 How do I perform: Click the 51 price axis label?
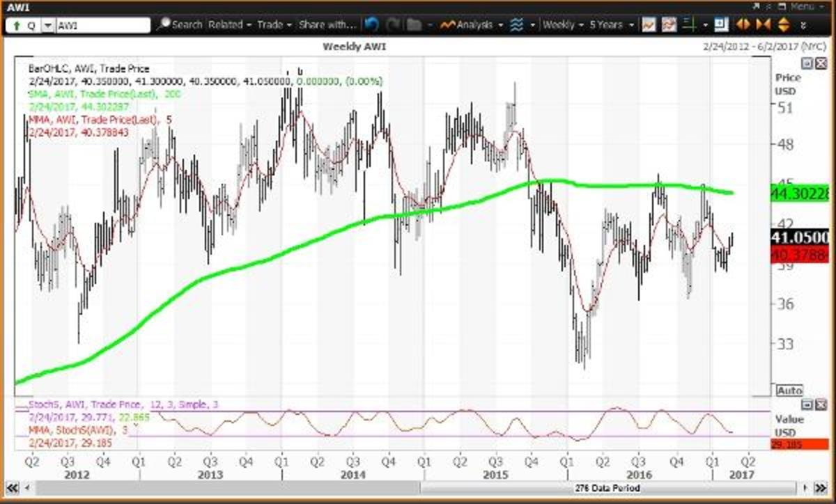coord(785,107)
